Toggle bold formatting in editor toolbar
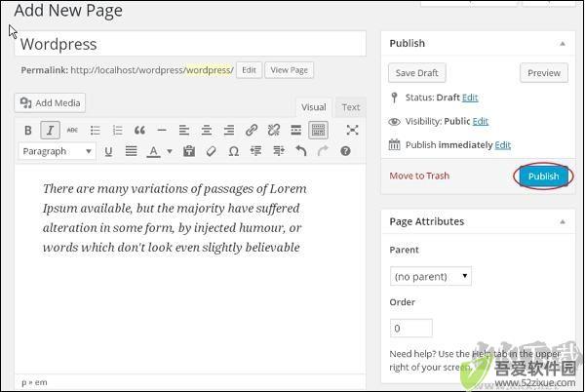 [x=28, y=130]
